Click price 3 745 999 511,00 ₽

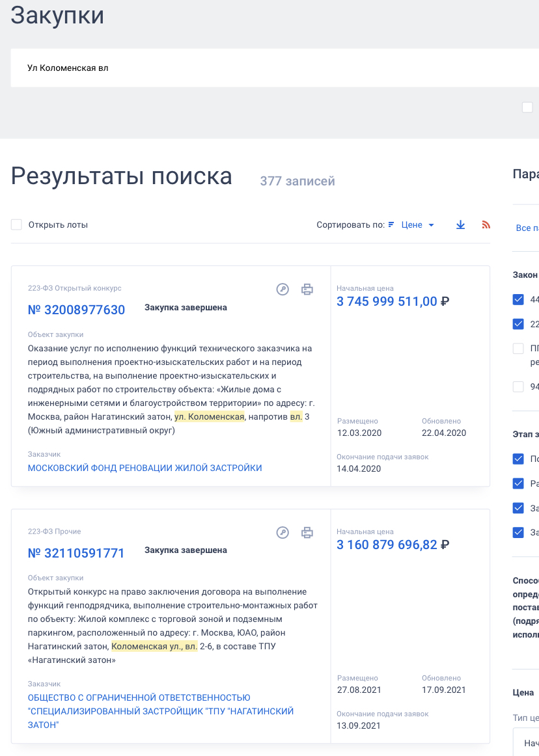tap(393, 301)
